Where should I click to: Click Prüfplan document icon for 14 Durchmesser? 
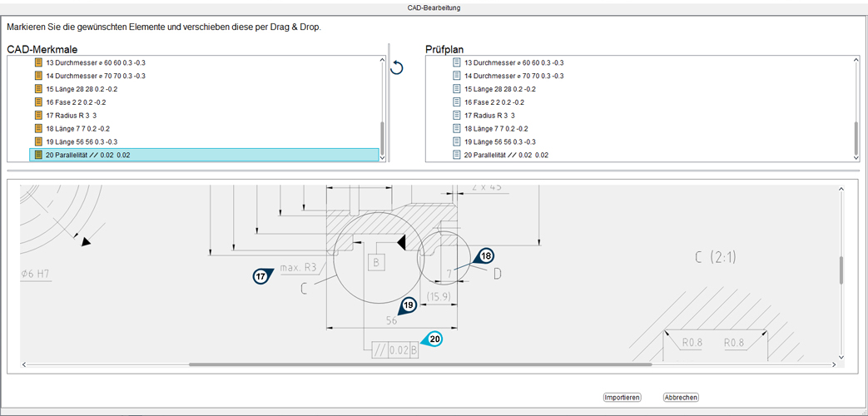457,76
